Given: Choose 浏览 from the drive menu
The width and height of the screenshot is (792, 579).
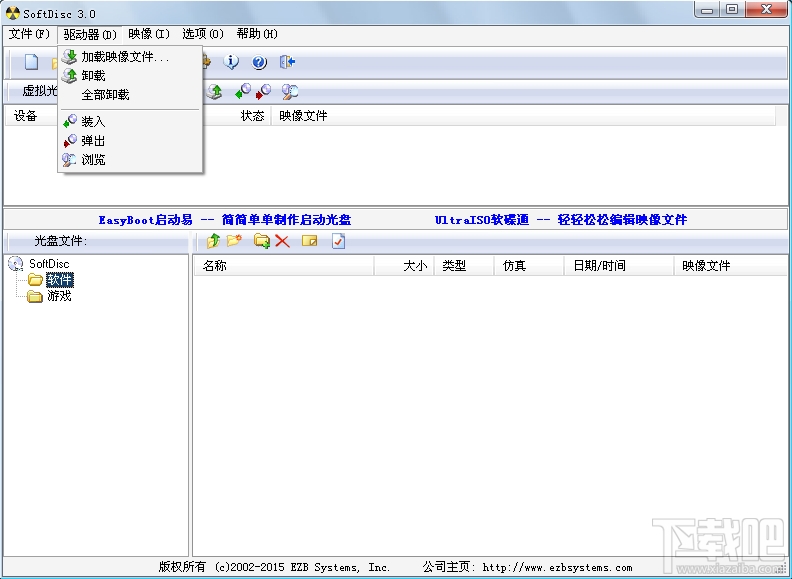Looking at the screenshot, I should (x=130, y=160).
